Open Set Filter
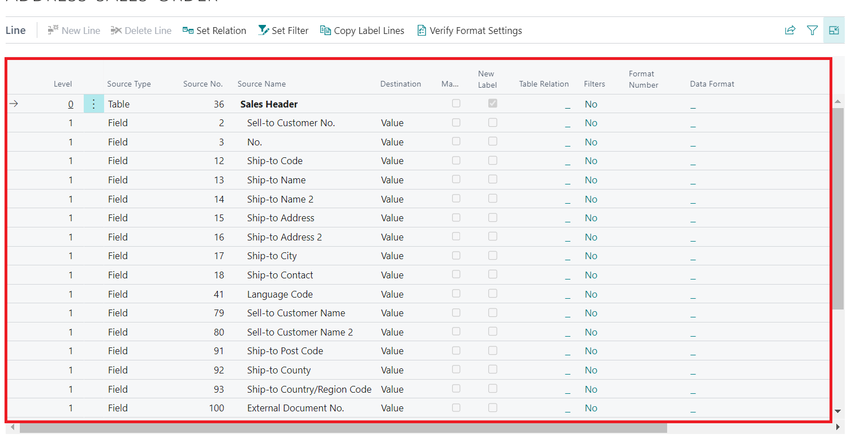This screenshot has height=447, width=868. (x=283, y=31)
